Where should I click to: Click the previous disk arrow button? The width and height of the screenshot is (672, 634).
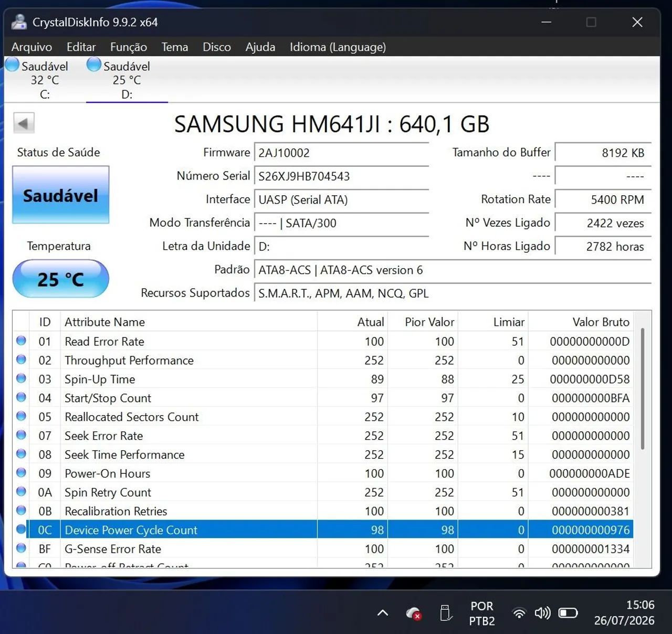[24, 123]
